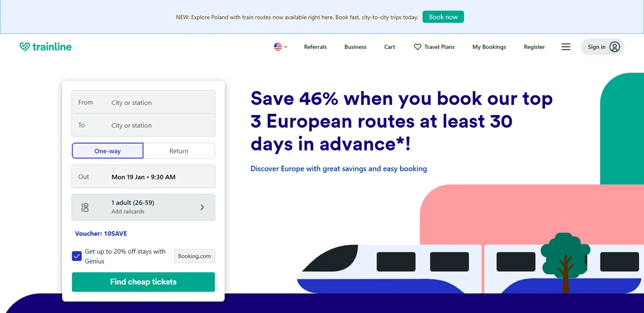Click the Voucher: 10SAVE link
This screenshot has width=644, height=313.
point(101,234)
